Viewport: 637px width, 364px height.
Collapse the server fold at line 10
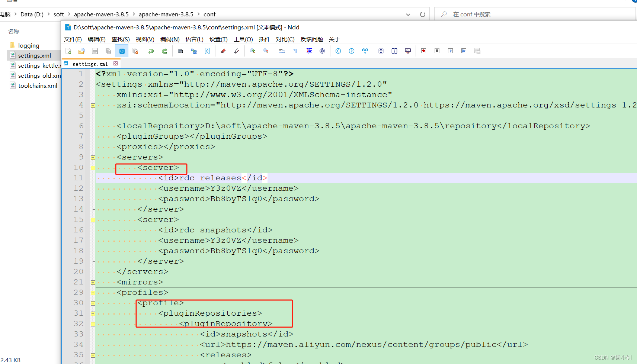click(93, 168)
